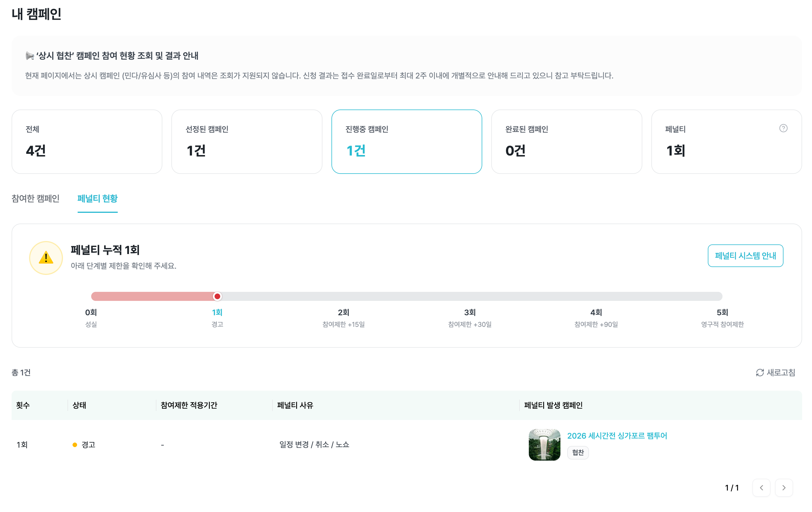Screen dimensions: 812x512
Task: Click the penalty help question-mark icon
Action: (x=783, y=128)
